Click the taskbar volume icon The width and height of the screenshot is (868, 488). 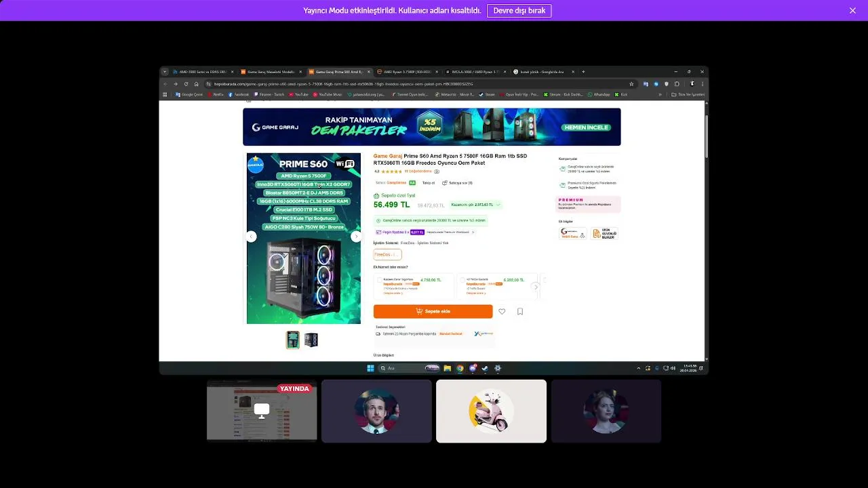pos(673,368)
